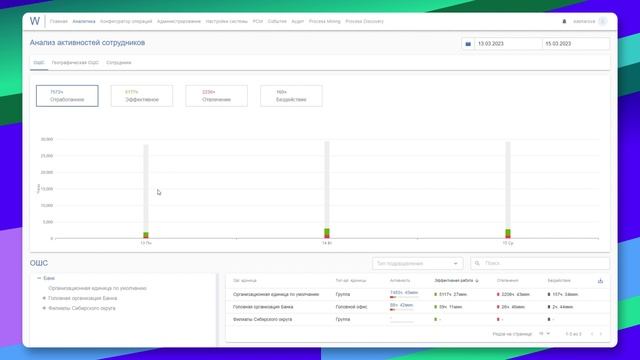Open activity link for Организационная единица row
The width and height of the screenshot is (640, 360).
tap(404, 293)
